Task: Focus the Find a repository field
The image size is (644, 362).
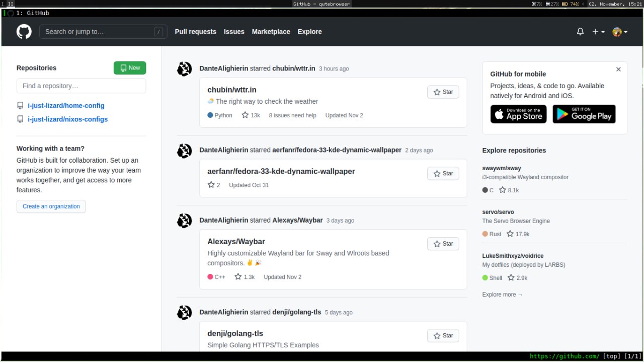Action: 81,86
